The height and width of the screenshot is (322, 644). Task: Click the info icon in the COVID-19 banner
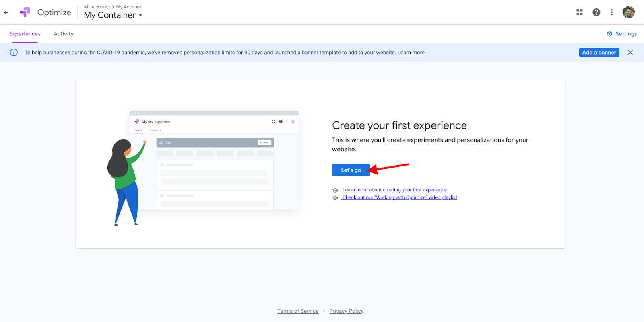pos(14,53)
